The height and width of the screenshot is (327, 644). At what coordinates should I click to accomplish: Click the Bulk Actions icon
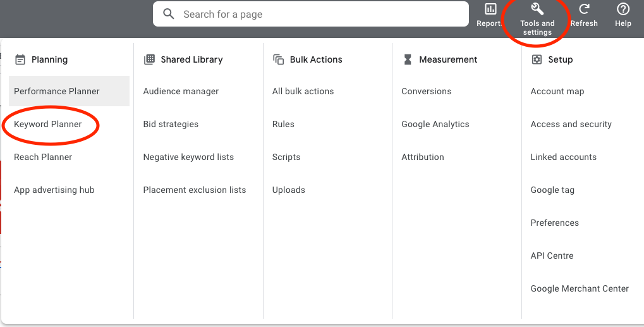point(278,59)
